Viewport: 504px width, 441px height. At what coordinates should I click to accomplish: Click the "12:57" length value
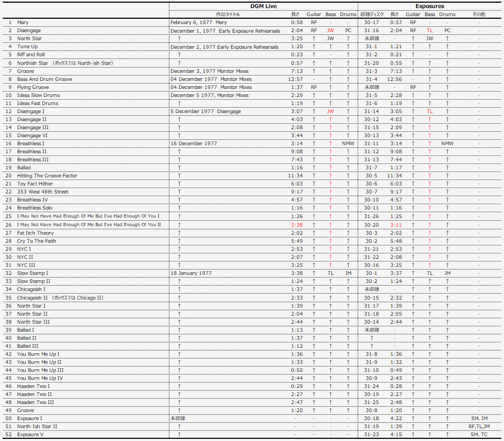pyautogui.click(x=295, y=79)
